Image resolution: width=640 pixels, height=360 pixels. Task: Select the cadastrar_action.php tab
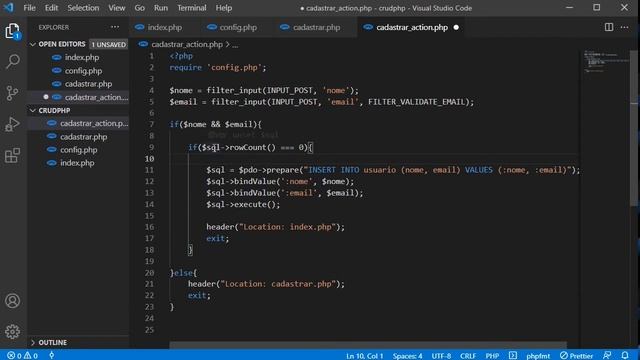pos(410,27)
